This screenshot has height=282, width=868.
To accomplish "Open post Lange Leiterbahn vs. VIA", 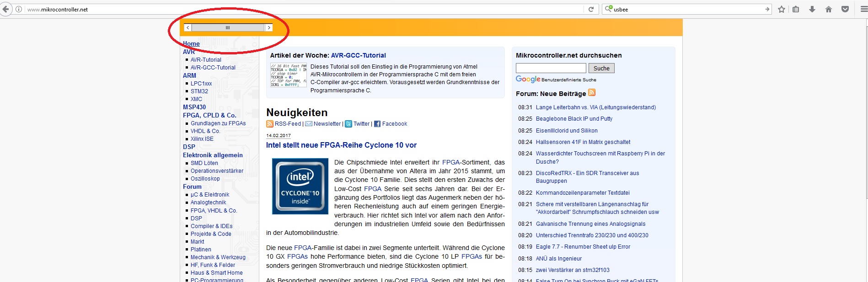I will 596,107.
